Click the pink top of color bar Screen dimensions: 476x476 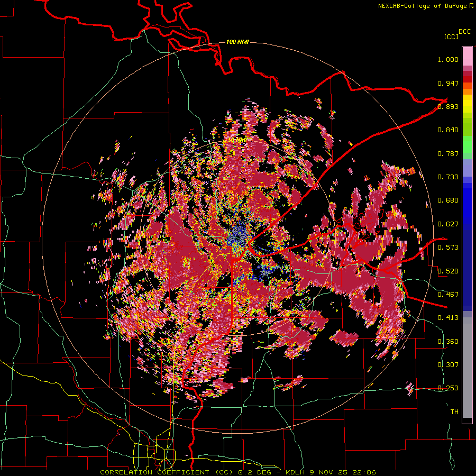pos(467,57)
